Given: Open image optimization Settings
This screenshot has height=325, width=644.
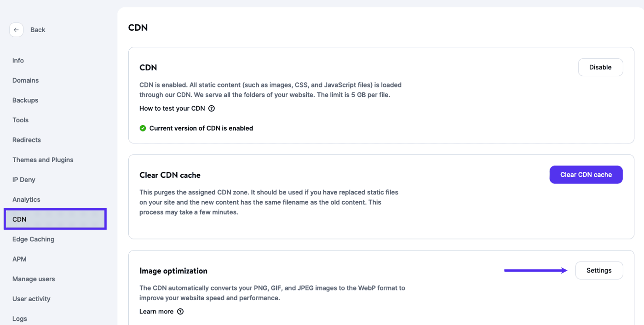Looking at the screenshot, I should [599, 270].
